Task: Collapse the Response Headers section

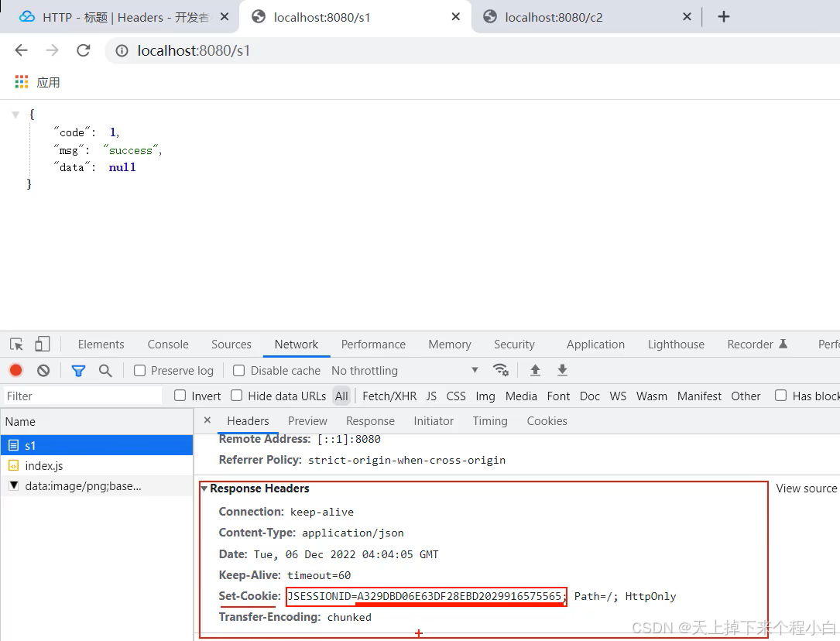Action: tap(204, 488)
